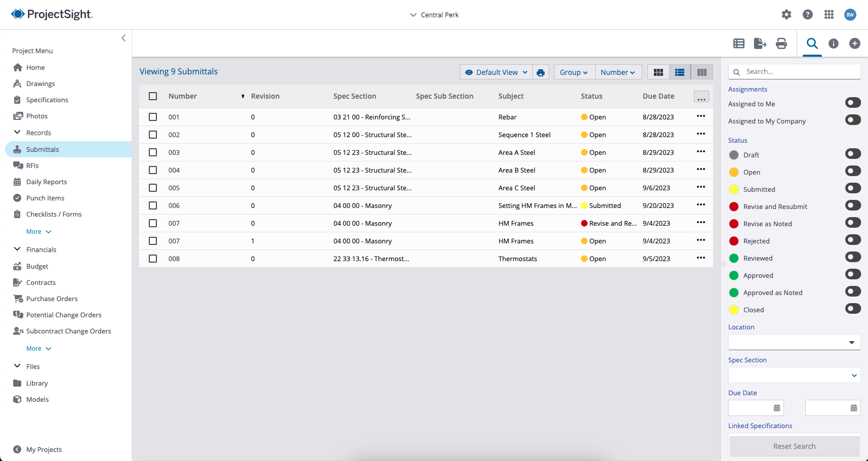Click the yellow Open status color dot
868x461 pixels.
coord(734,172)
